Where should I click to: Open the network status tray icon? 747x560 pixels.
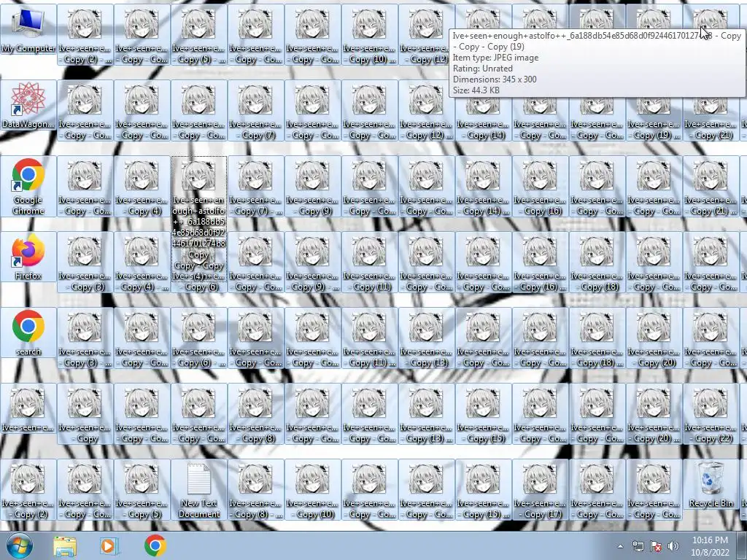[638, 546]
